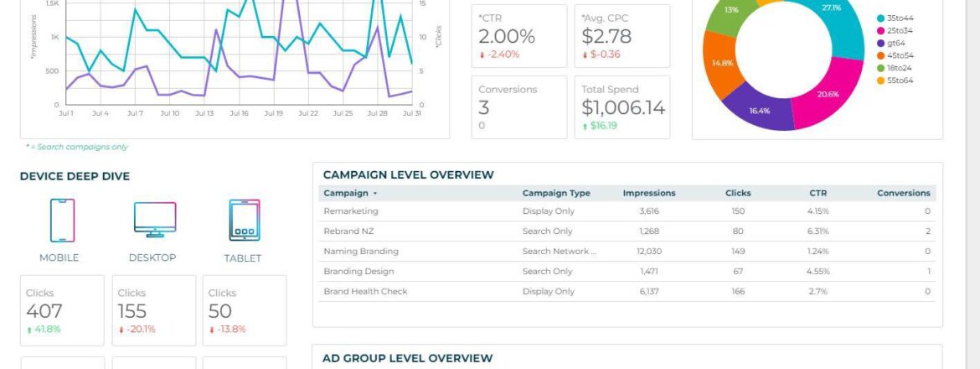Click the CTR column header
This screenshot has width=980, height=369.
[819, 193]
